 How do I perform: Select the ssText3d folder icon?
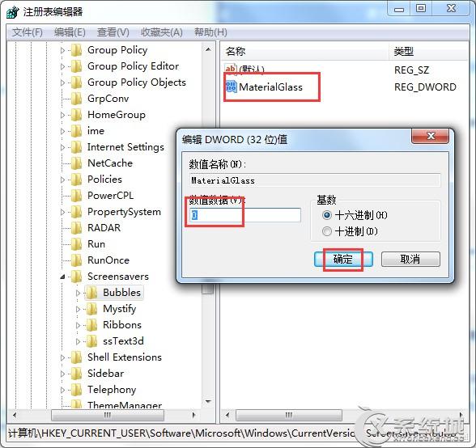tap(91, 341)
